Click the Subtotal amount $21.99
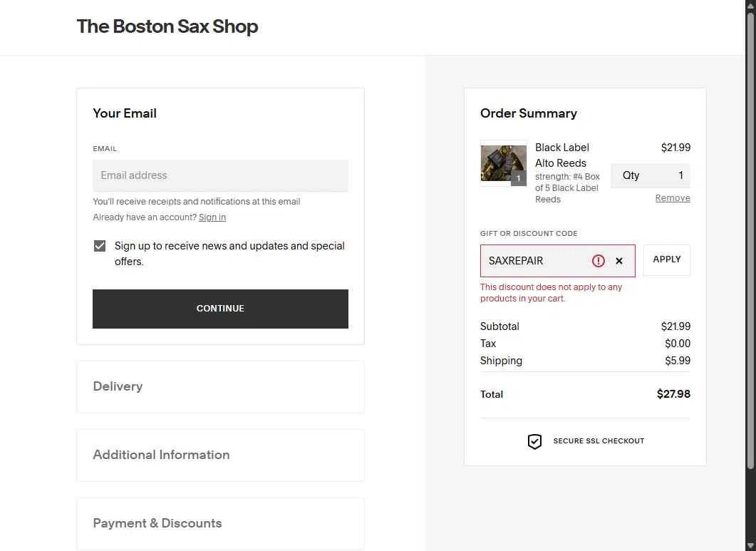The width and height of the screenshot is (756, 551). [x=675, y=326]
